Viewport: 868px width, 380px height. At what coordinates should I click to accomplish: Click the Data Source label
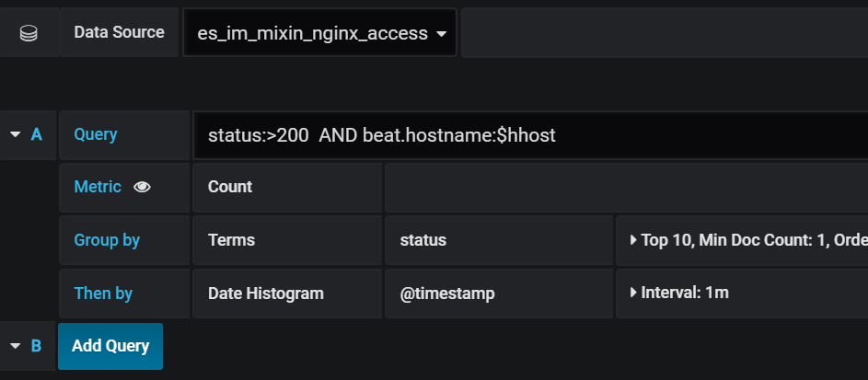[119, 32]
